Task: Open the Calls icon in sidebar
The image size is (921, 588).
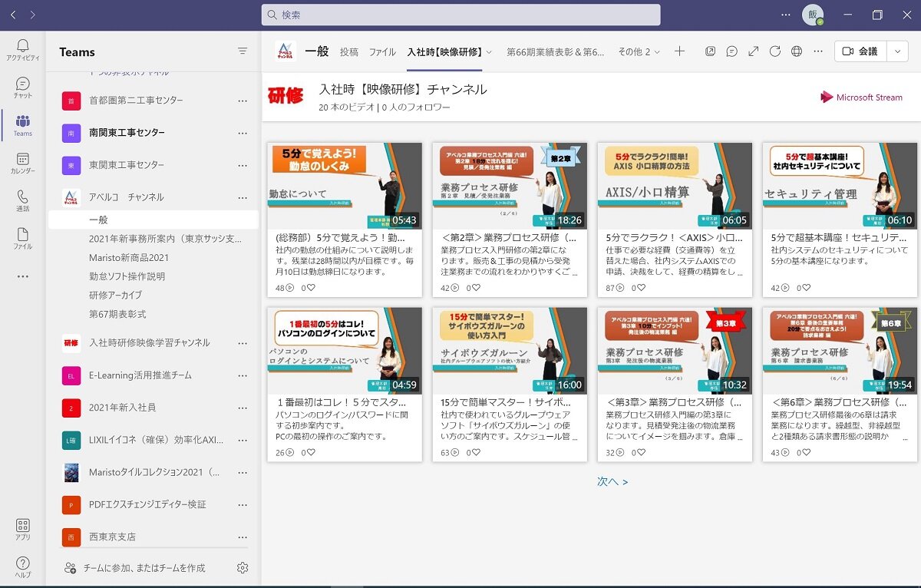Action: [22, 200]
